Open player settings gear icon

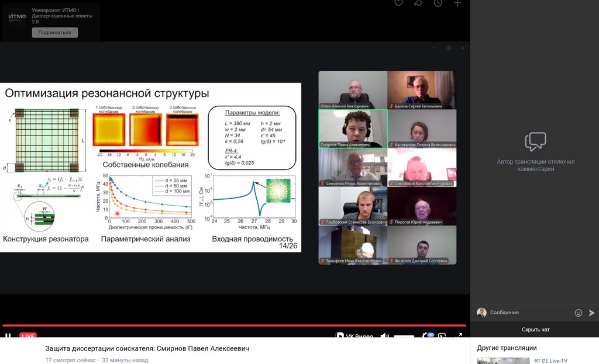[x=429, y=336]
